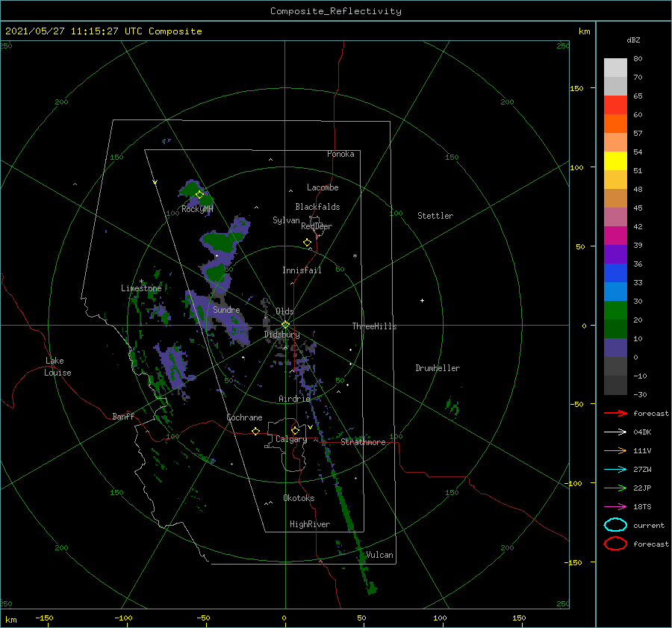Click the Lake Louise label

[x=57, y=367]
